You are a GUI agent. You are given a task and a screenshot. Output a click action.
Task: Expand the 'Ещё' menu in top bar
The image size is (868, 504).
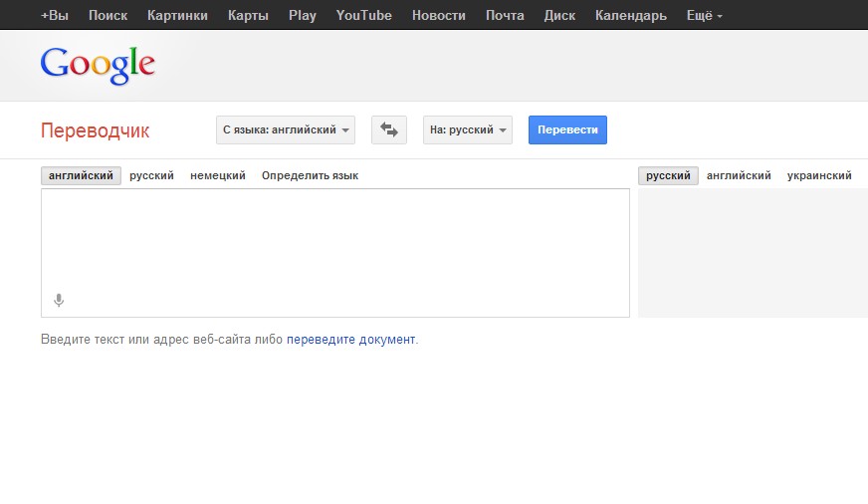pyautogui.click(x=705, y=15)
